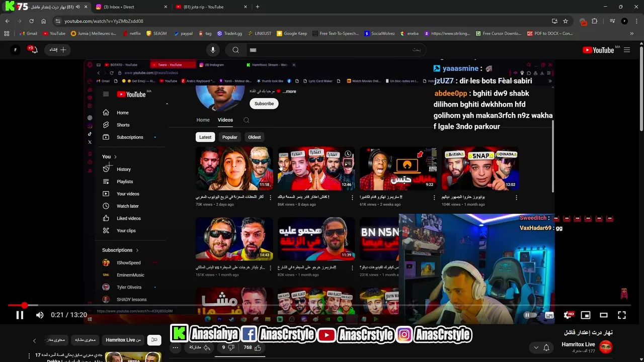Open the account avatar menu 'F'

click(15, 50)
